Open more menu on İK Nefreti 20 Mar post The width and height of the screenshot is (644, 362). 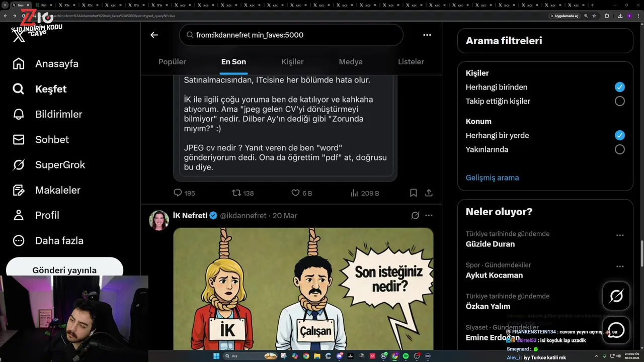pos(429,215)
